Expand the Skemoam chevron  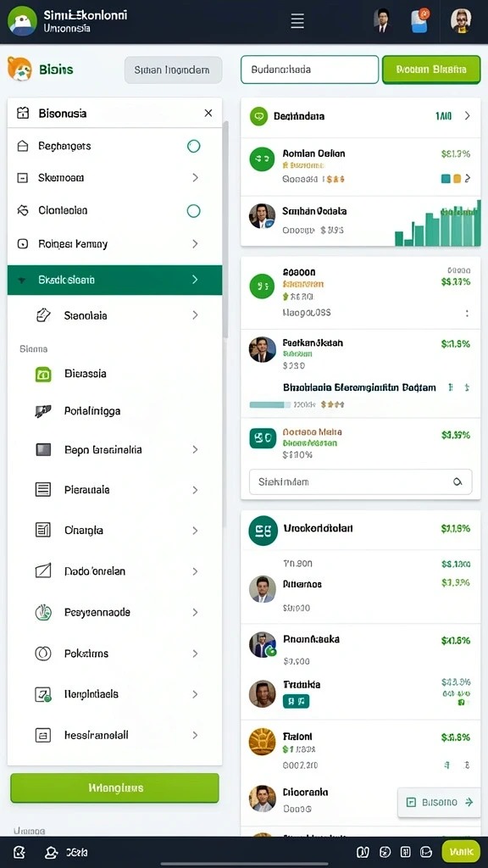[x=195, y=178]
